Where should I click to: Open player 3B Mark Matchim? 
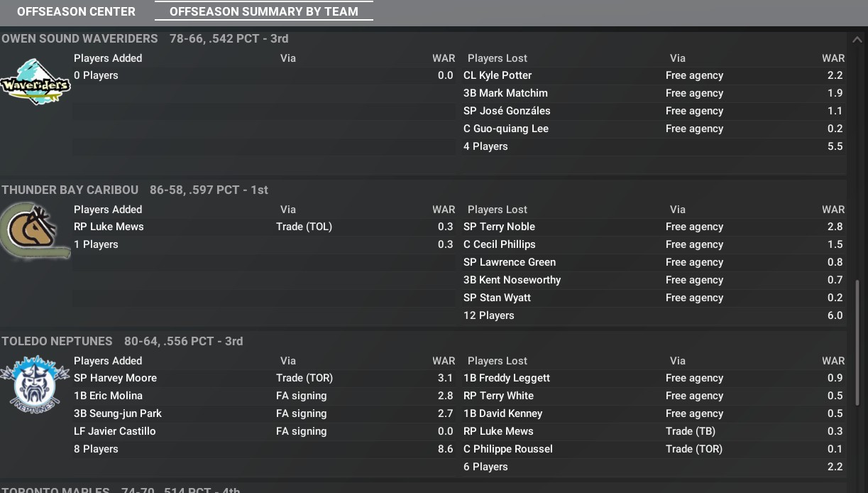pyautogui.click(x=505, y=93)
